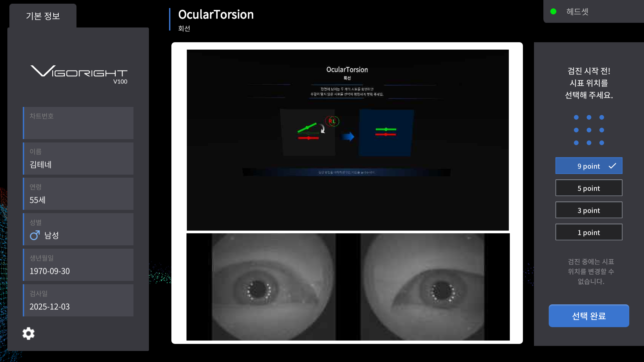Click the 차트번호 input field
The image size is (644, 362).
click(78, 123)
